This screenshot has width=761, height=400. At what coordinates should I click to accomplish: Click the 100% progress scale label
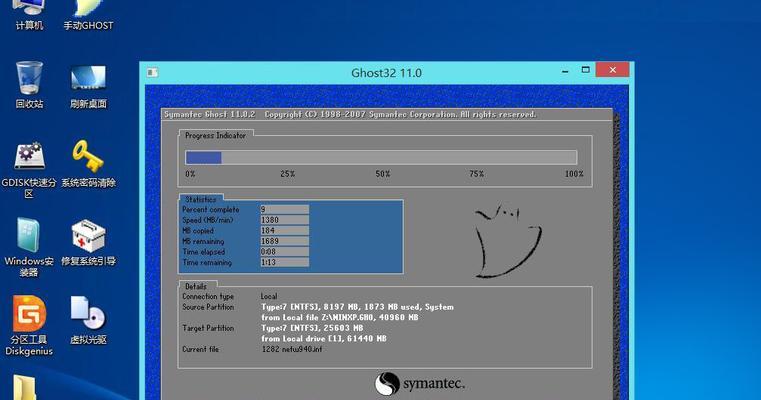[x=574, y=174]
